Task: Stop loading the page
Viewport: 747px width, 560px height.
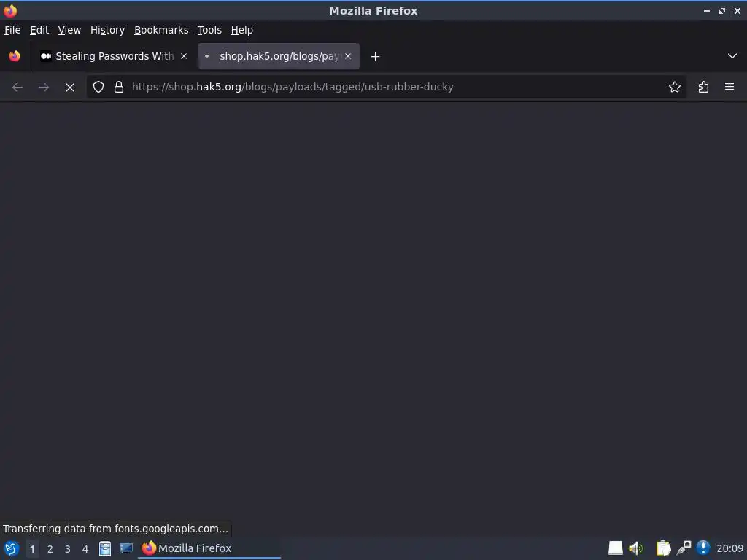Action: (x=70, y=87)
